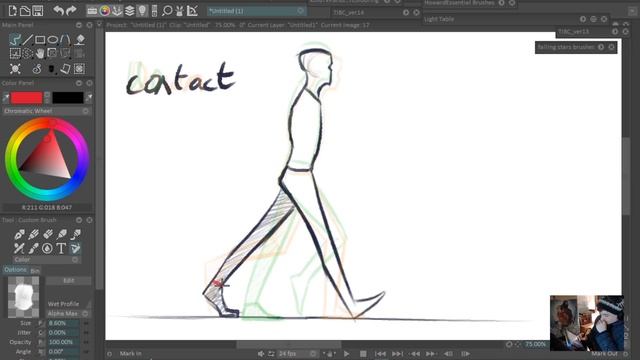Toggle the layers stack icon
Viewport: 640px width, 360px height.
pyautogui.click(x=129, y=11)
